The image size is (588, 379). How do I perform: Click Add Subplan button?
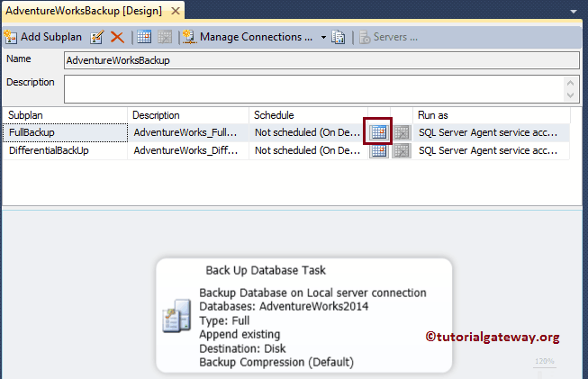(43, 37)
